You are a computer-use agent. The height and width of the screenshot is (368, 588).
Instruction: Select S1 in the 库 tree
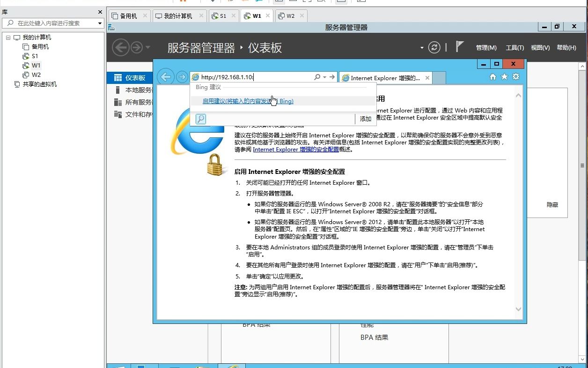click(34, 56)
